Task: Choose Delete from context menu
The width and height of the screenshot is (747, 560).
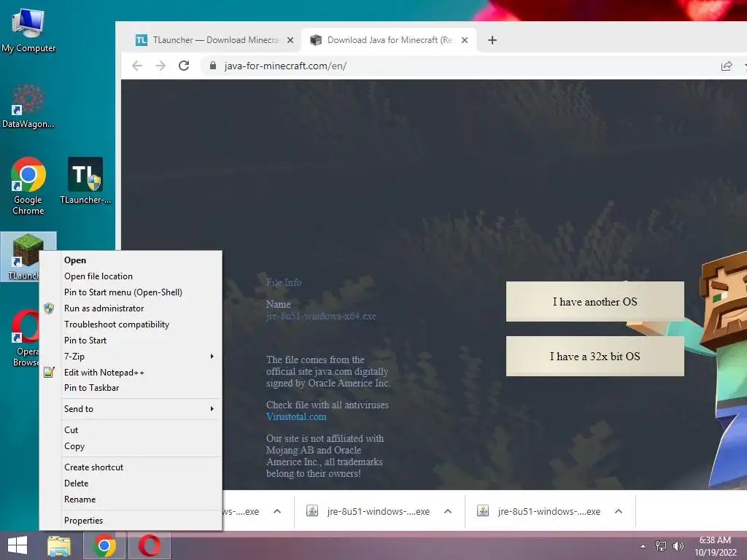Action: point(142,483)
